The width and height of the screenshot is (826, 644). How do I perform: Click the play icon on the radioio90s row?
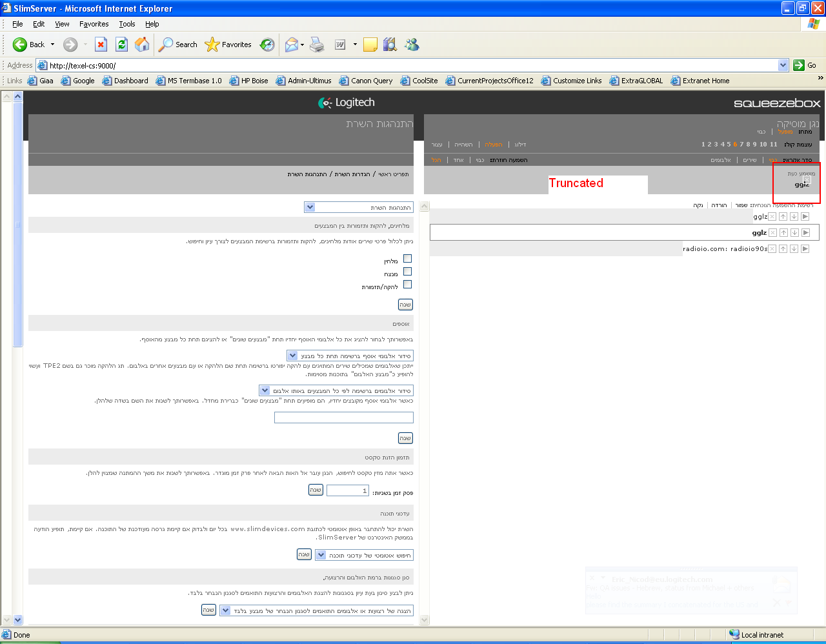tap(805, 248)
